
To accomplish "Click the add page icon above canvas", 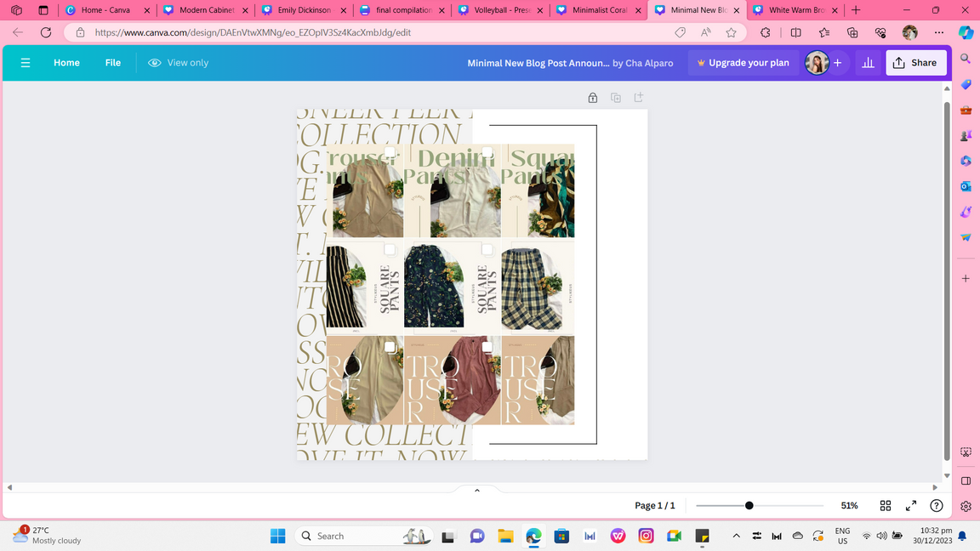I will pos(639,98).
